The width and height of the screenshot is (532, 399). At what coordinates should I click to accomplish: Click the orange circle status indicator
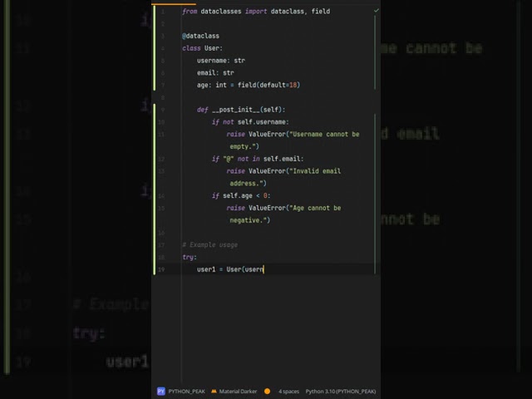coord(267,392)
